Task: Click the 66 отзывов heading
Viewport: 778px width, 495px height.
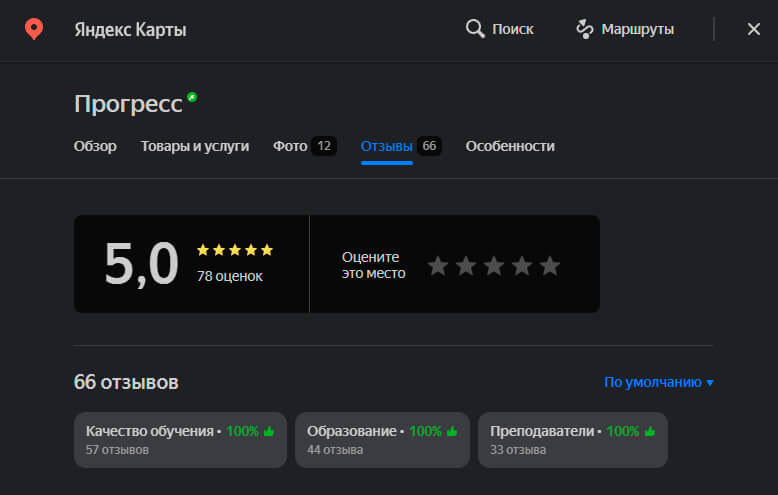Action: (126, 382)
